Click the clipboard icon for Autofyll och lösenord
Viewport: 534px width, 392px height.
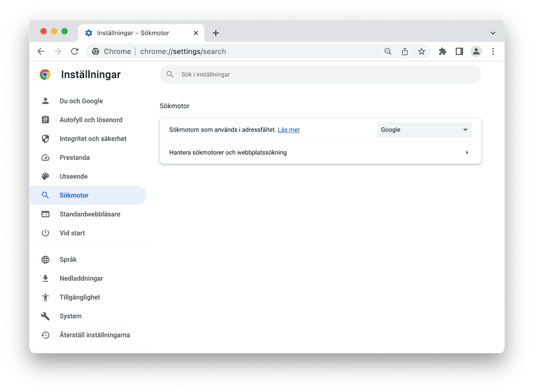coord(45,120)
